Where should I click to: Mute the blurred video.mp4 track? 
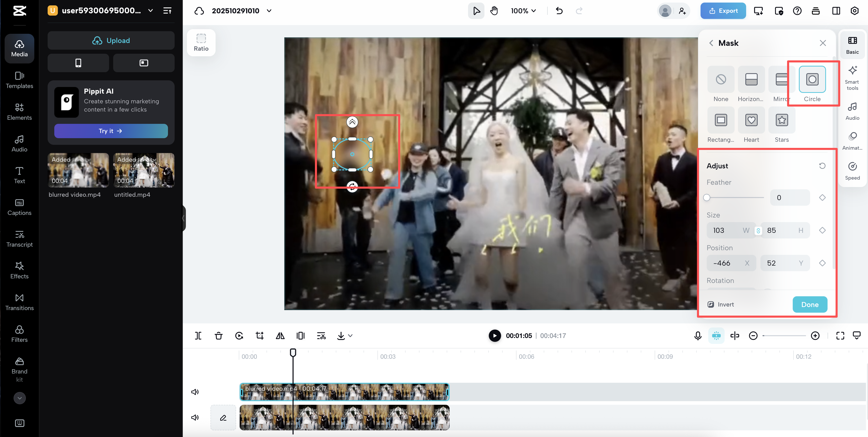(195, 392)
